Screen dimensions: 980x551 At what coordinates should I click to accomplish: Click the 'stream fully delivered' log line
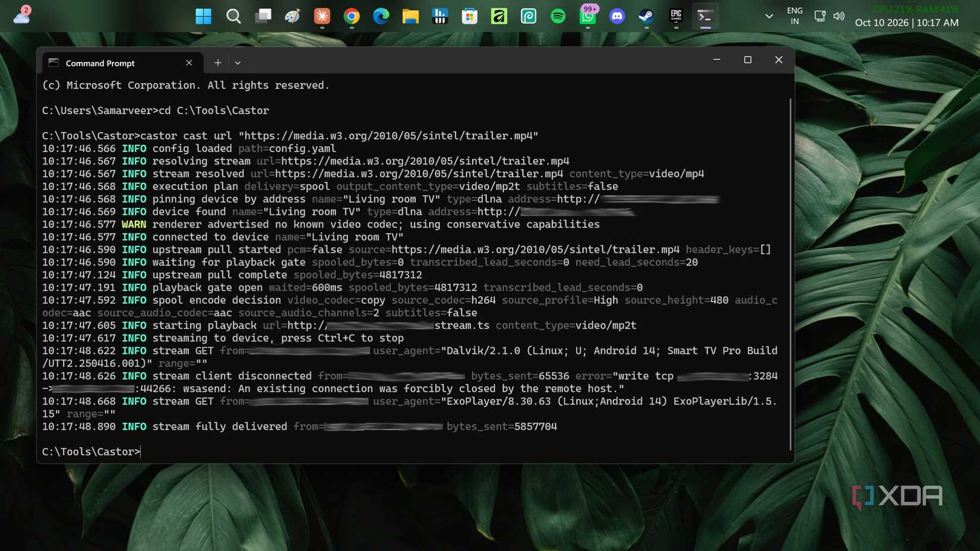[299, 427]
